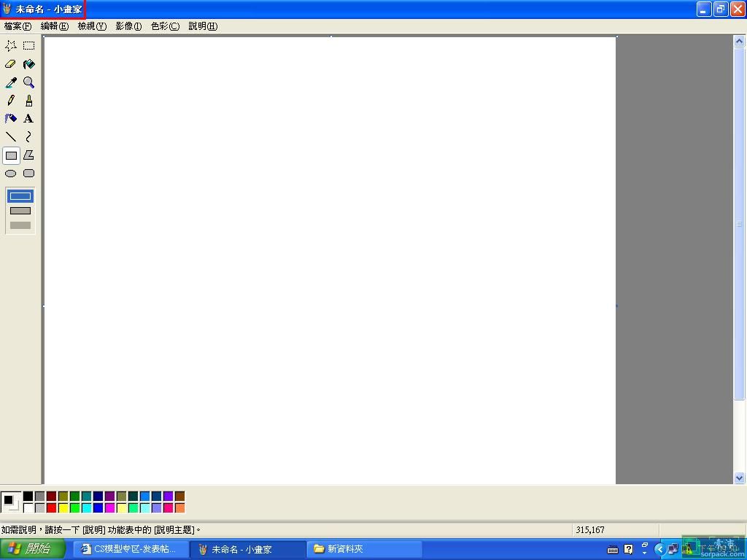
Task: Click the vertical scrollbar down arrow
Action: point(739,478)
